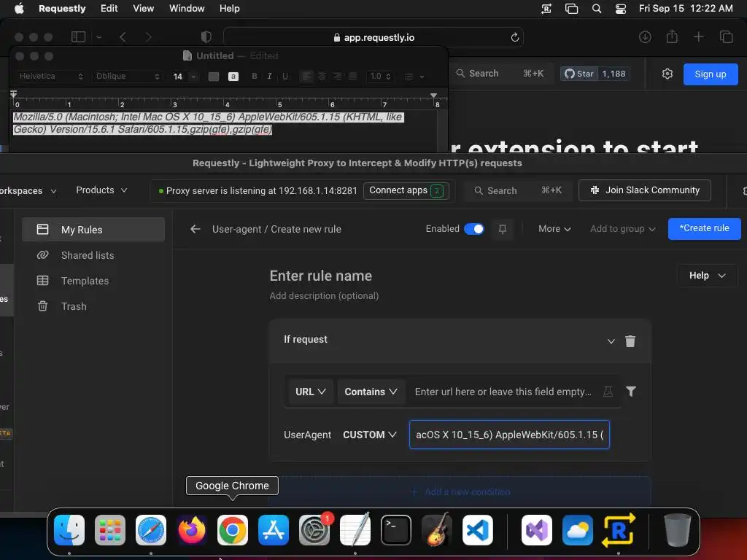
Task: Open GarageBand from the dock
Action: [x=437, y=530]
